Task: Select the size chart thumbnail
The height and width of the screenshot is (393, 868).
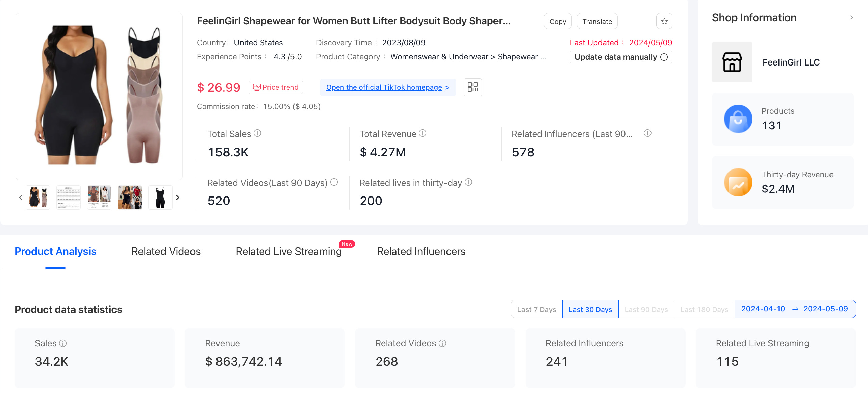Action: pyautogui.click(x=69, y=198)
